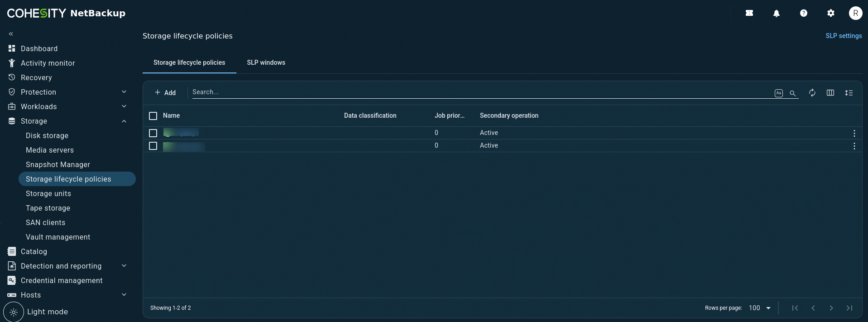Toggle case-sensitive search icon
The width and height of the screenshot is (868, 322).
coord(779,93)
